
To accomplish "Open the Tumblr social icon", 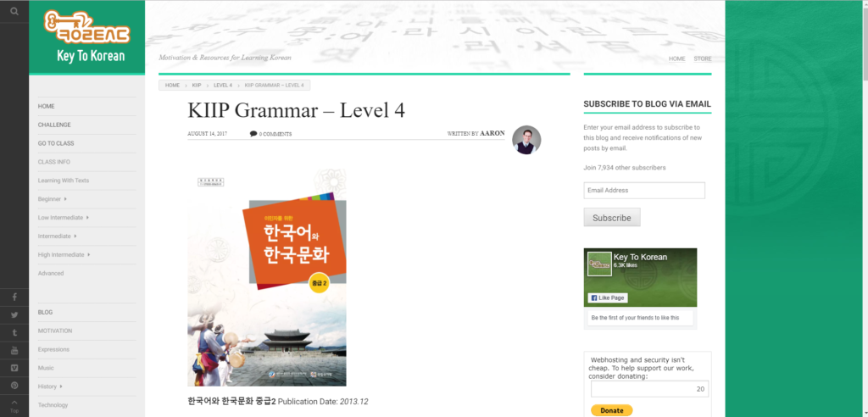I will [x=14, y=332].
